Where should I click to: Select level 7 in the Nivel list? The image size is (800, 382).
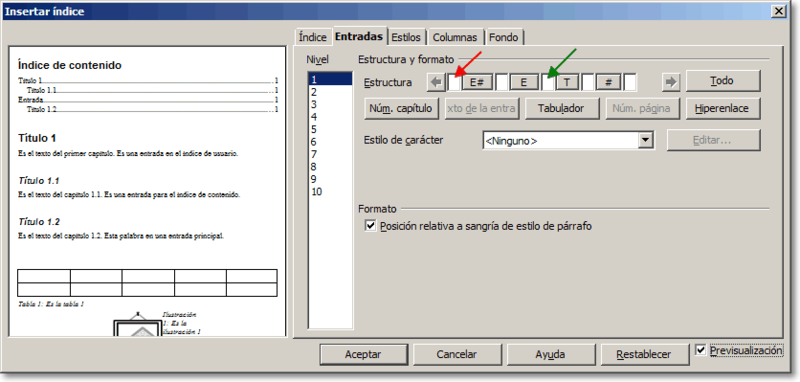(x=330, y=155)
